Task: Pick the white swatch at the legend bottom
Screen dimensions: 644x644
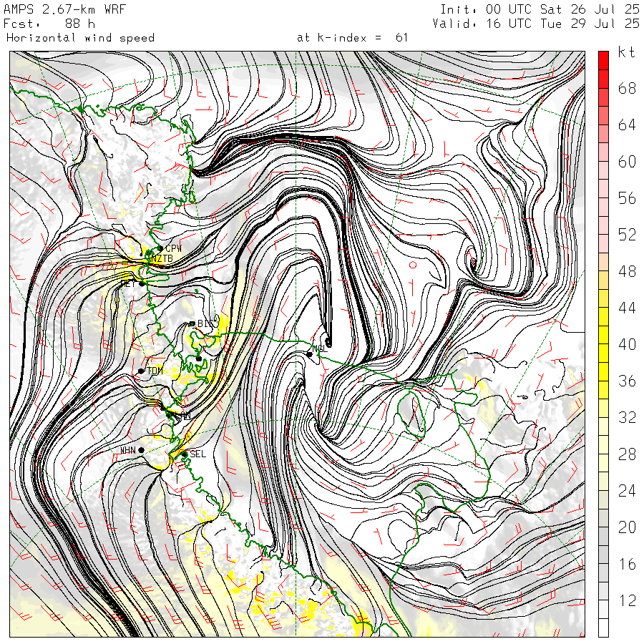Action: point(603,628)
